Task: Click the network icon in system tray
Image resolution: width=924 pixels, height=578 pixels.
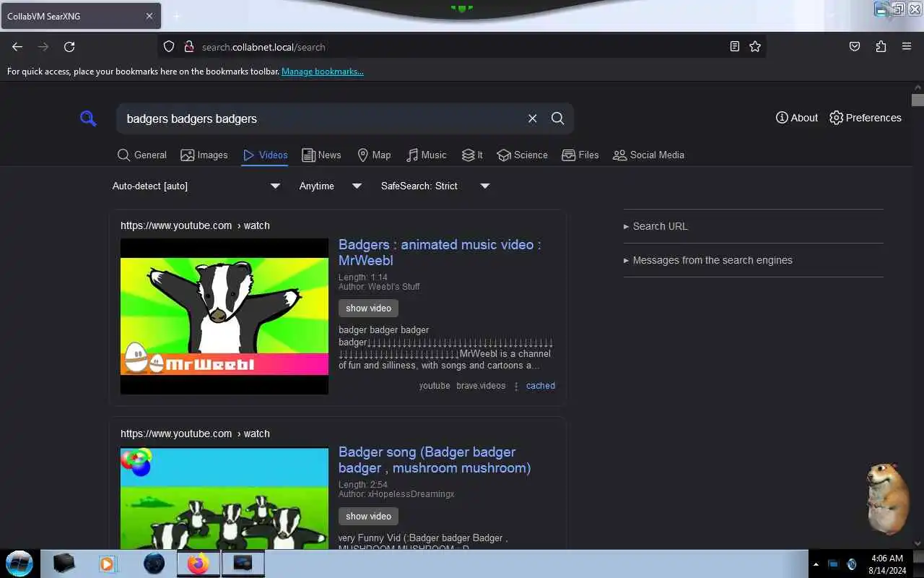Action: point(832,564)
